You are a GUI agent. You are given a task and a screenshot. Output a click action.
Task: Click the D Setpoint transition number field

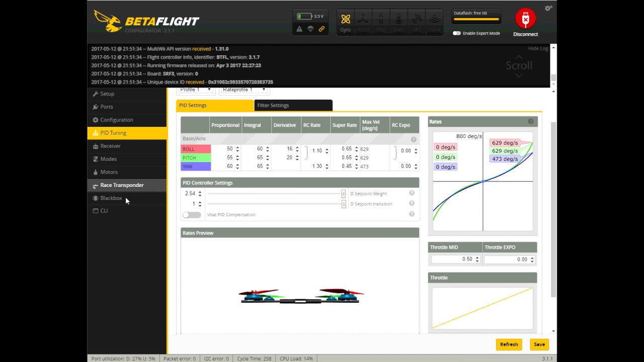click(192, 204)
